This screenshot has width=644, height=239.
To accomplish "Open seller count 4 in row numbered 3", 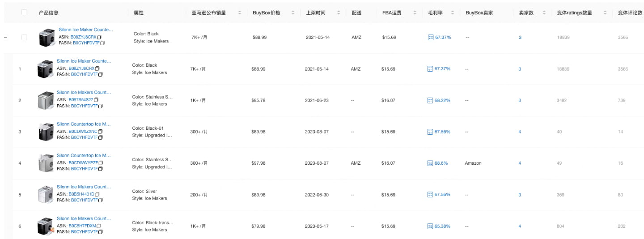I will click(520, 132).
